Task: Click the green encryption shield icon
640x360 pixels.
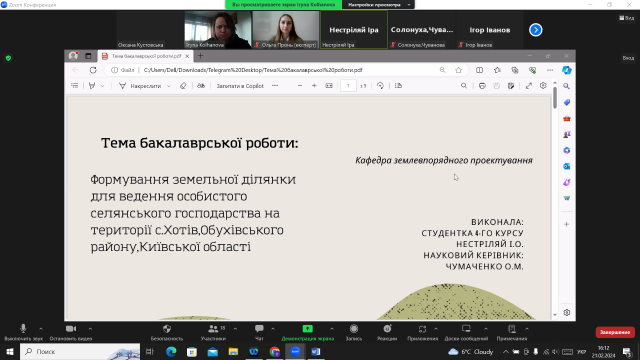Action: coord(8,58)
